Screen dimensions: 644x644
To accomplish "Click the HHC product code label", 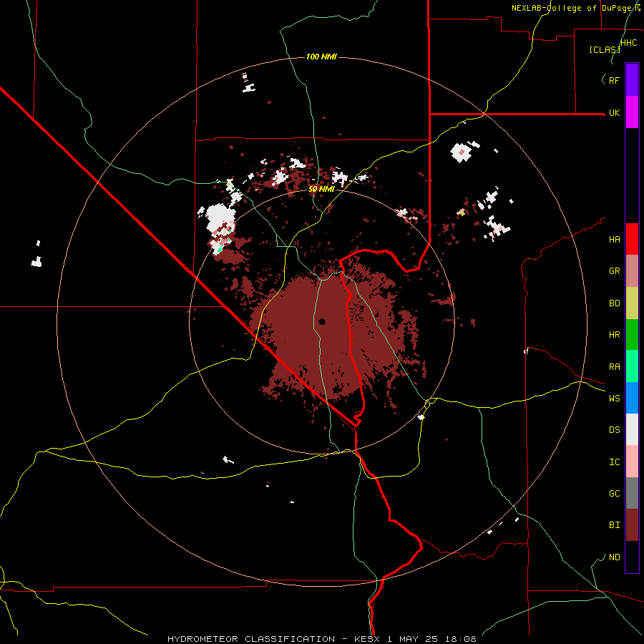I will tap(629, 43).
